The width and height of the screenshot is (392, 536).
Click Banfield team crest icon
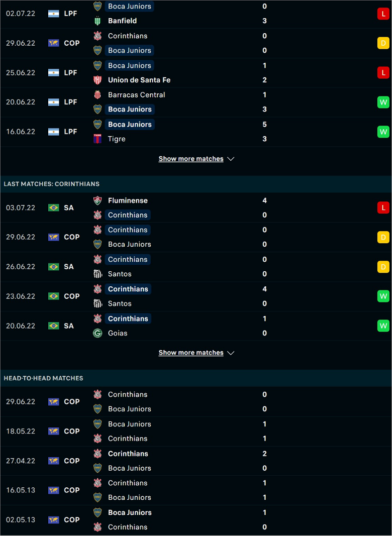[x=97, y=21]
